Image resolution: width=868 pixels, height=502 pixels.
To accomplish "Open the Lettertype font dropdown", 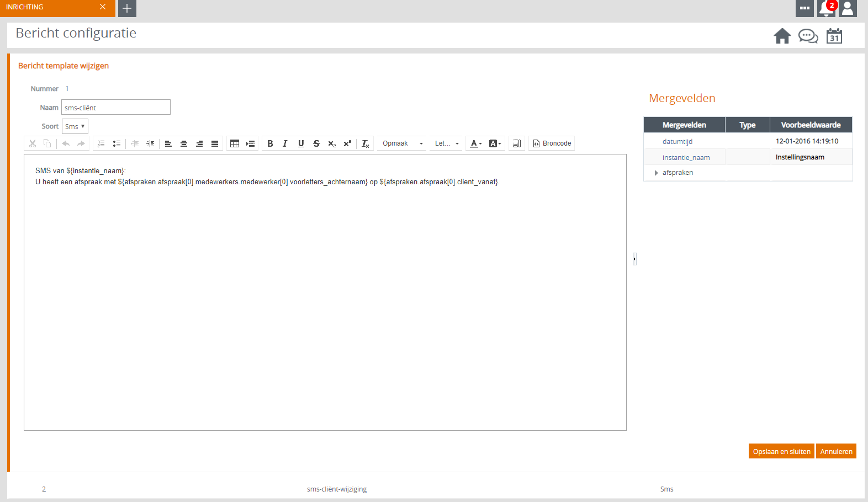I will coord(446,143).
